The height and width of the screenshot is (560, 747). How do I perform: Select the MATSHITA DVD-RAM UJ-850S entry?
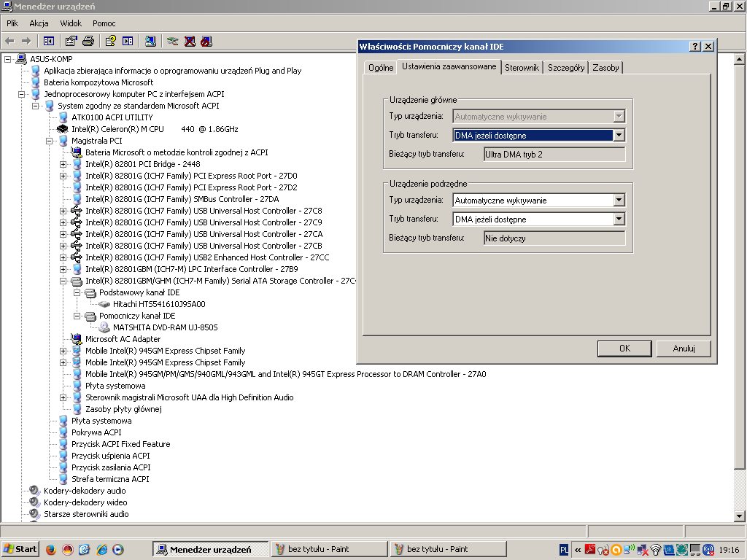click(165, 327)
